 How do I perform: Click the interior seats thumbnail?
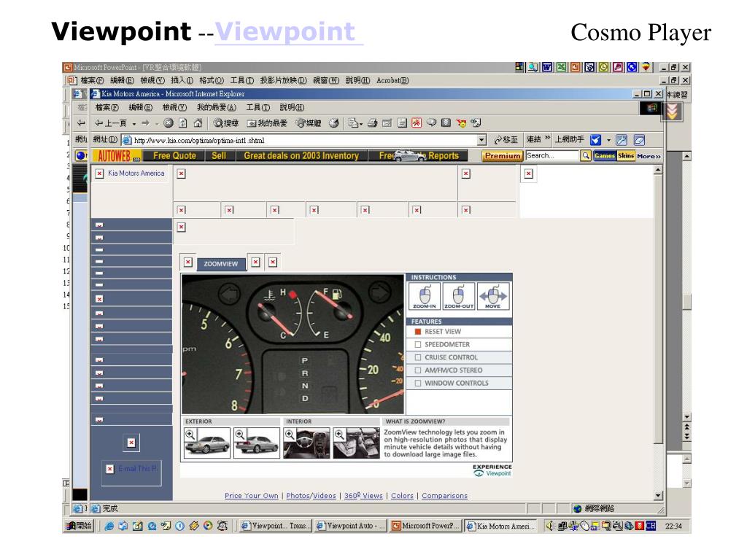point(356,443)
